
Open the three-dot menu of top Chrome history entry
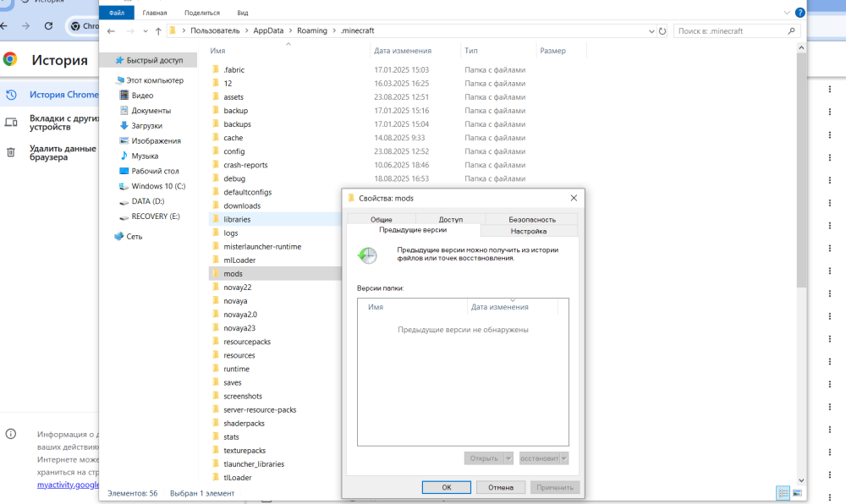(x=830, y=89)
